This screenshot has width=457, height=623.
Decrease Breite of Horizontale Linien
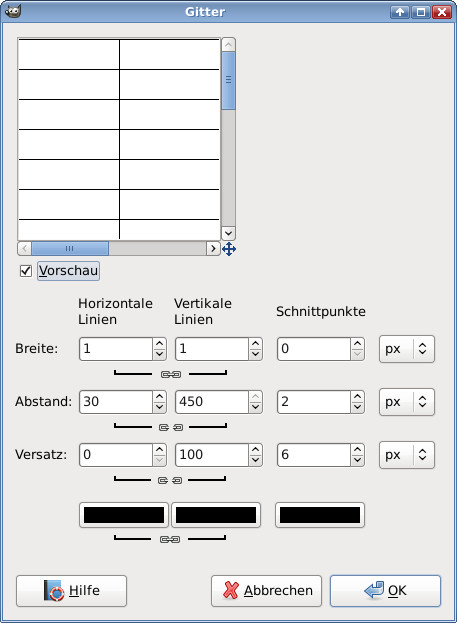159,354
